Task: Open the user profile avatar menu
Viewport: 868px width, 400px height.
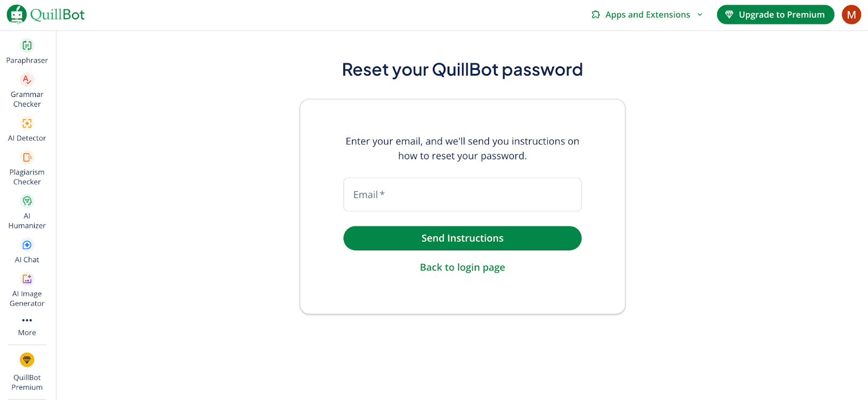Action: coord(851,15)
